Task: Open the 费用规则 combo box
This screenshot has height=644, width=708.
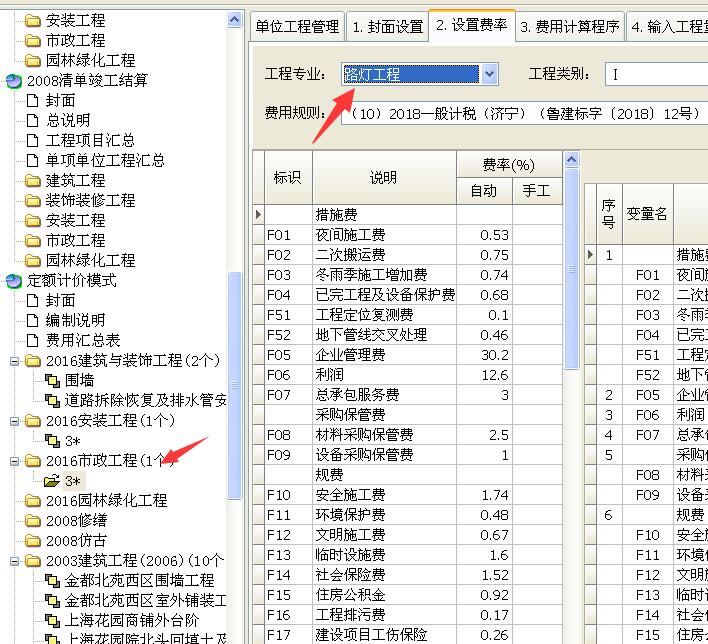Action: (x=524, y=114)
